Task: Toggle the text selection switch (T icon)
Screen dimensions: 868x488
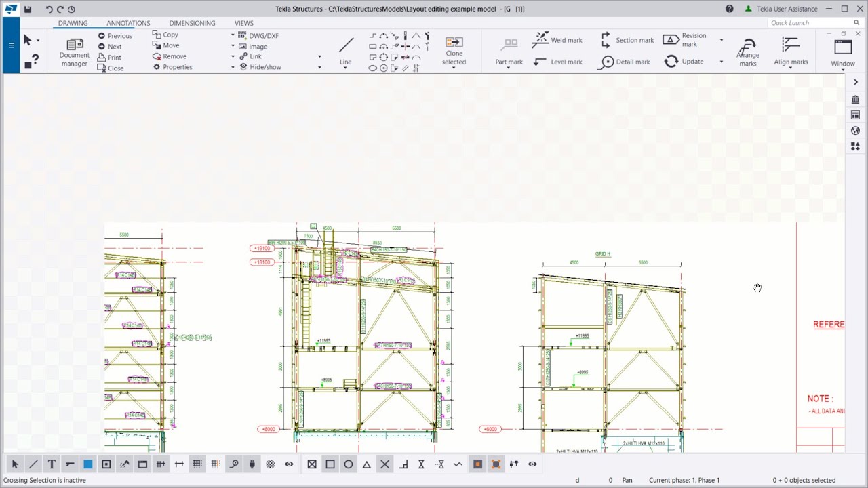Action: pos(52,464)
